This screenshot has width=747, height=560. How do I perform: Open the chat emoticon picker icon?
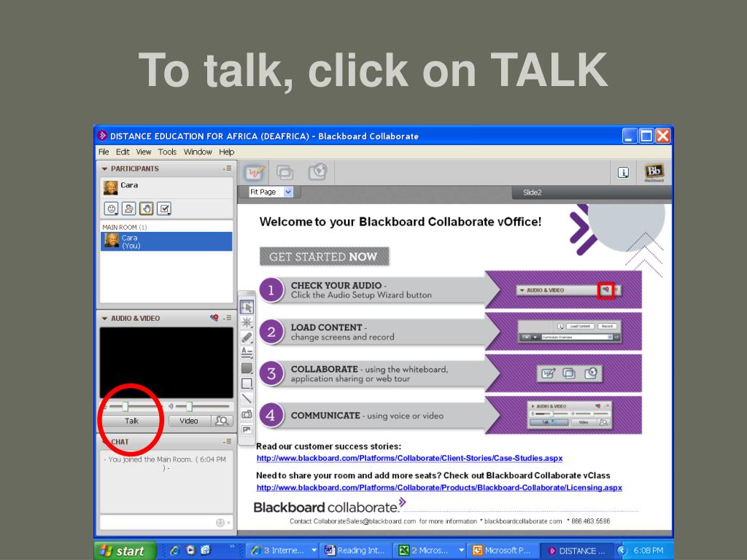(220, 522)
